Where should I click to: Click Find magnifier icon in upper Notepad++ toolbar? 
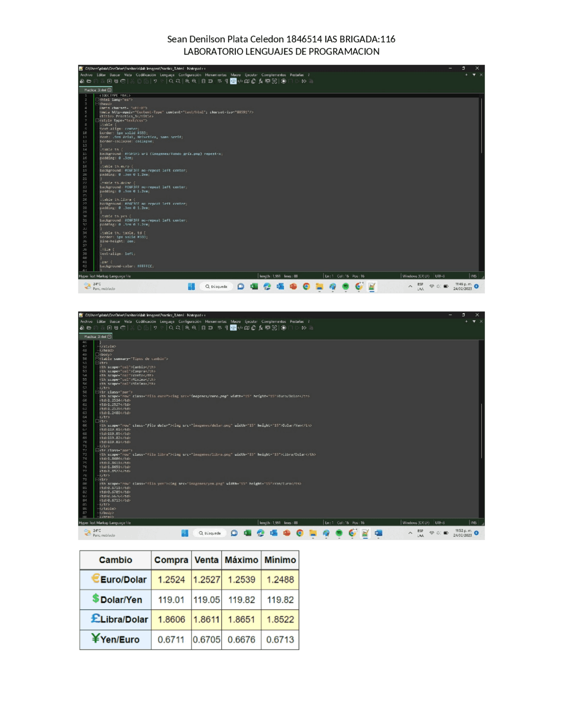tap(171, 81)
